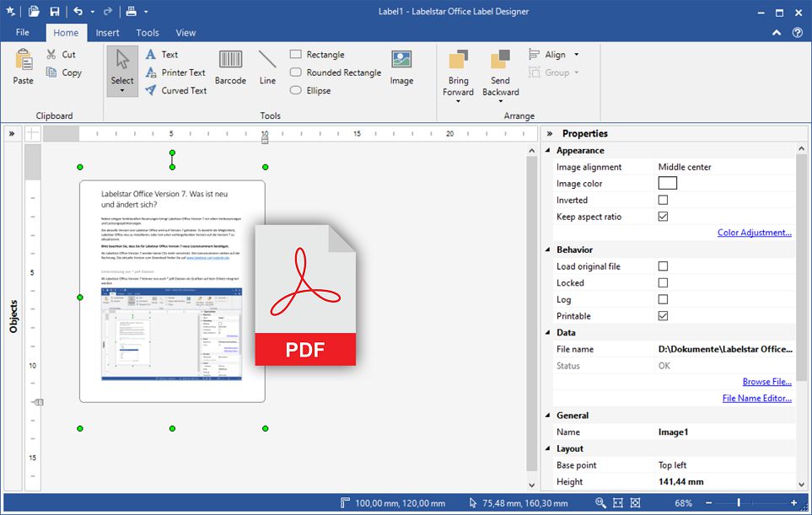Collapse the ribbon with up arrow

coord(777,33)
